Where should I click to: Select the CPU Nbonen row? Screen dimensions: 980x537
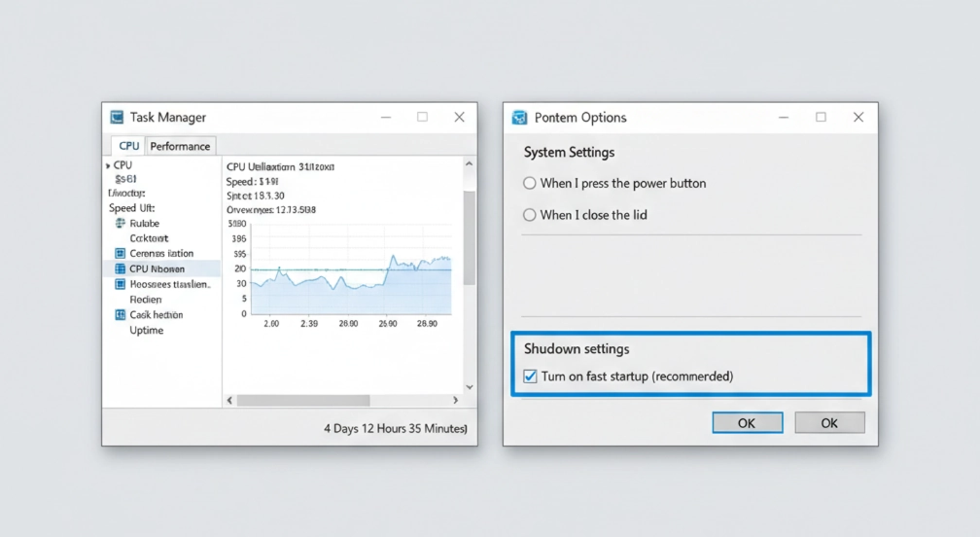[x=161, y=268]
